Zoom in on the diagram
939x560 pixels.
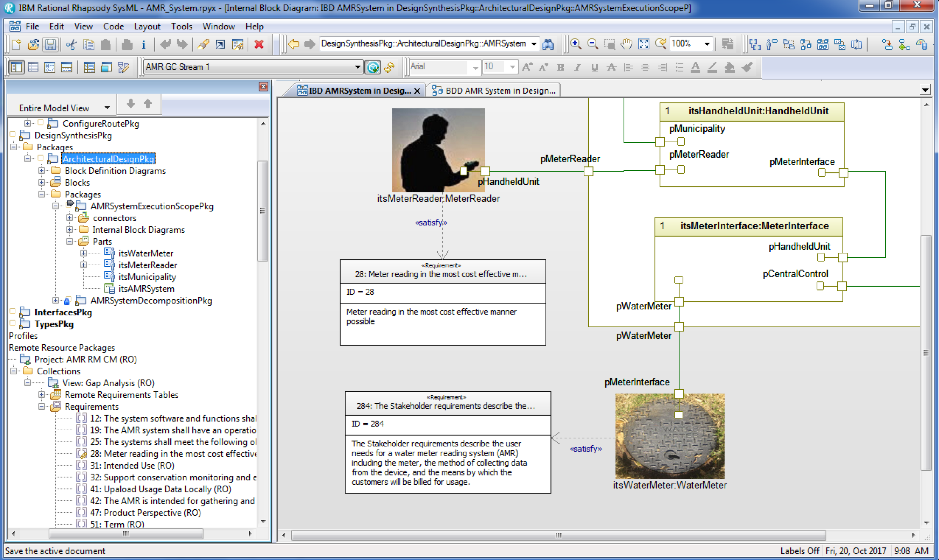click(575, 44)
